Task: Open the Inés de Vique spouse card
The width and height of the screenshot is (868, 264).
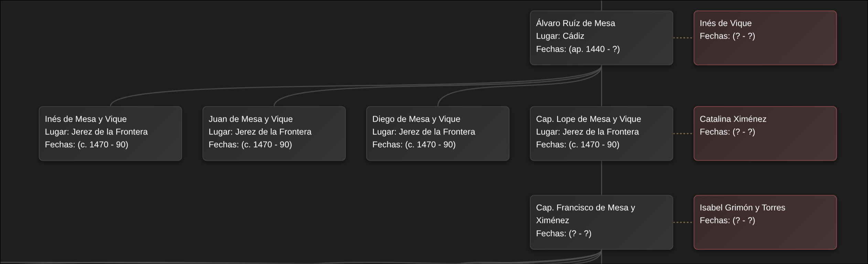Action: (765, 38)
